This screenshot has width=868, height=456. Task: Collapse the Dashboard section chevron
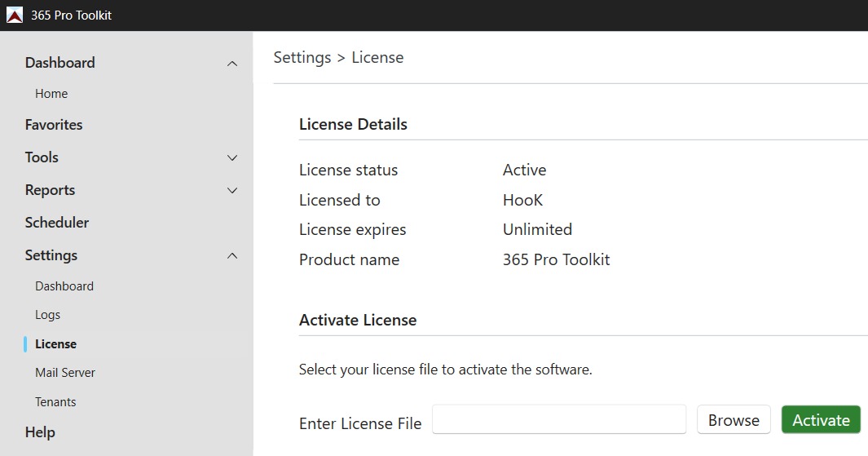[x=232, y=64]
